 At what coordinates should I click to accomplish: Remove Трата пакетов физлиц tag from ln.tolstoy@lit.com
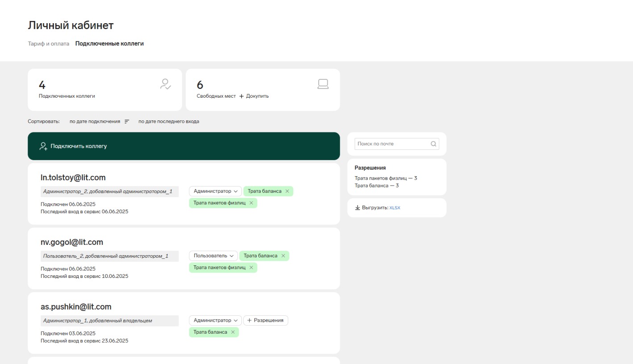click(x=251, y=203)
